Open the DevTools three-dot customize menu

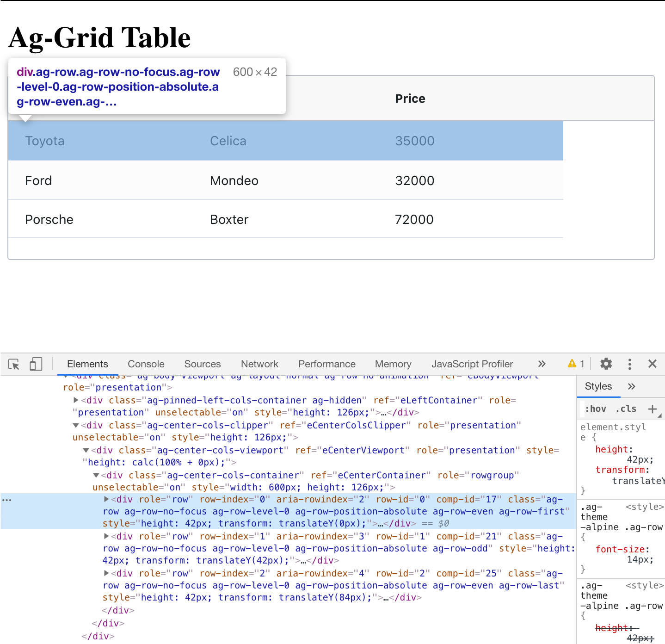629,364
